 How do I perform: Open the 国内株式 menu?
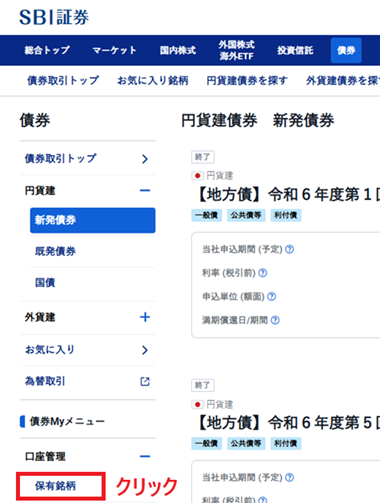point(178,50)
